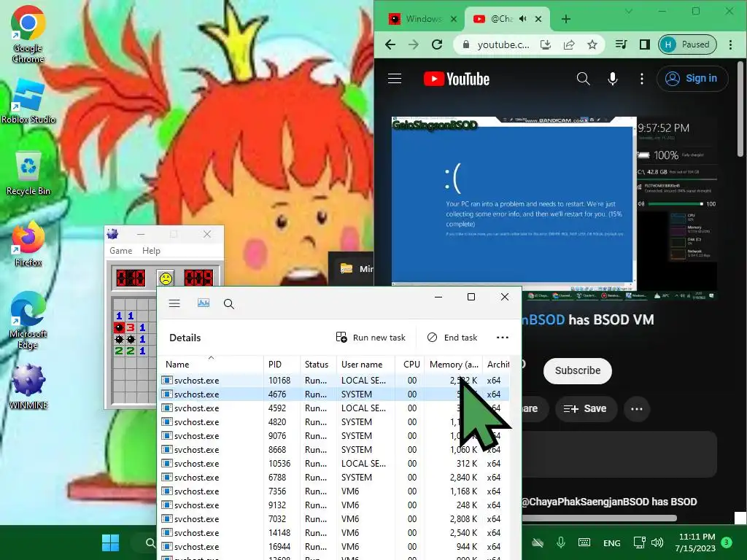The width and height of the screenshot is (747, 560).
Task: Open Microsoft Edge desktop shortcut
Action: click(28, 321)
